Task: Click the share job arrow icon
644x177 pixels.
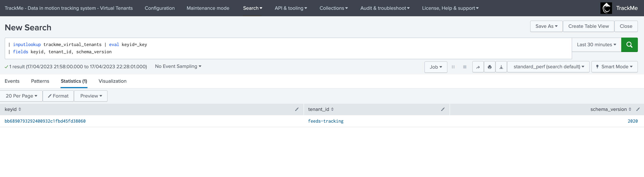Action: [x=478, y=67]
